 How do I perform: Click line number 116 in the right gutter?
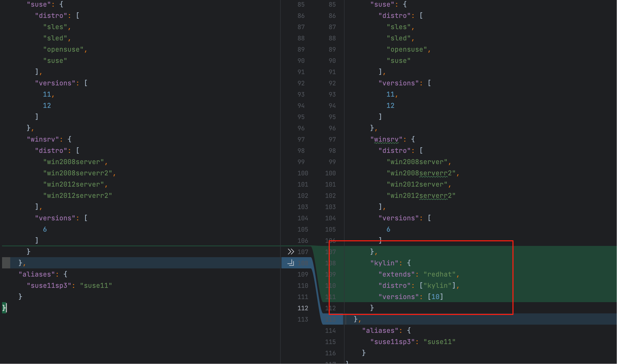point(330,353)
